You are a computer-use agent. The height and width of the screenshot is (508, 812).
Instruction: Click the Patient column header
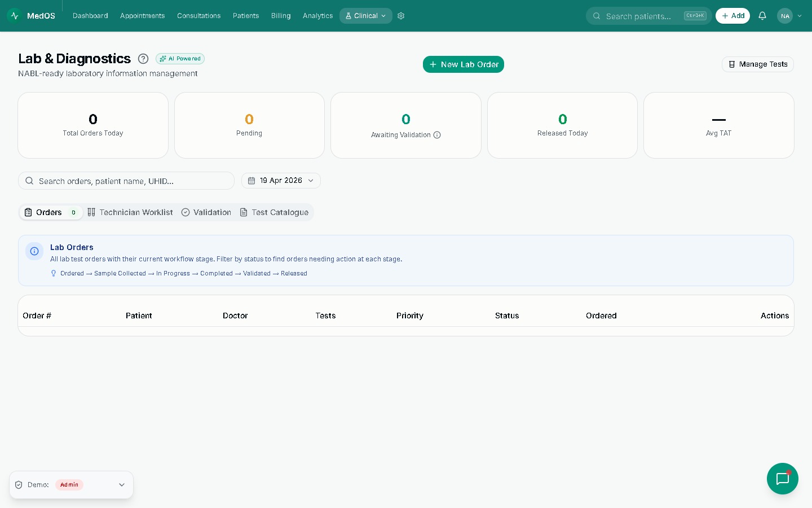point(139,316)
